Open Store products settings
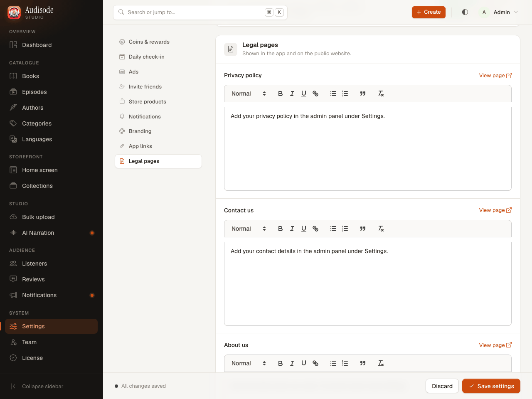This screenshot has height=399, width=532. pyautogui.click(x=158, y=102)
